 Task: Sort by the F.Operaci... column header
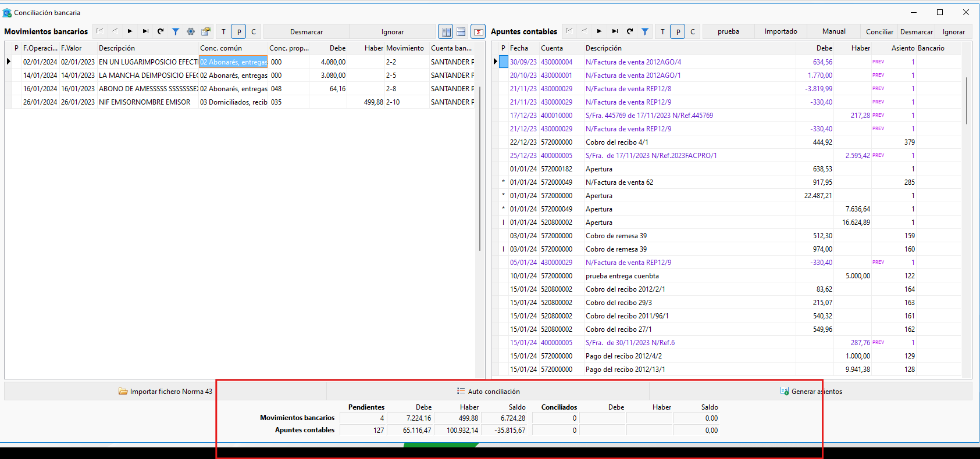[x=40, y=48]
